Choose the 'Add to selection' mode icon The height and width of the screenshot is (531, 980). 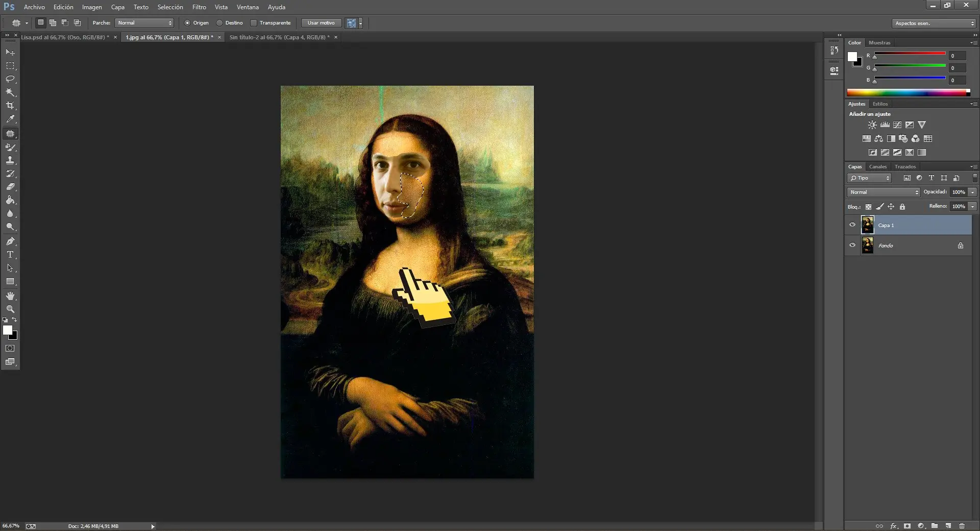pyautogui.click(x=53, y=22)
